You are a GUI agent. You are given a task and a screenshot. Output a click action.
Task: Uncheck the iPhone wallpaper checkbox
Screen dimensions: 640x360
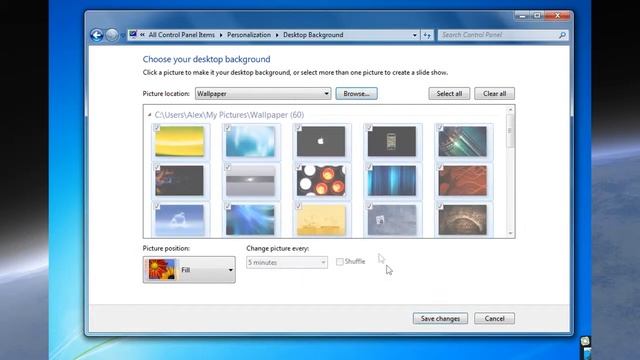[x=369, y=128]
